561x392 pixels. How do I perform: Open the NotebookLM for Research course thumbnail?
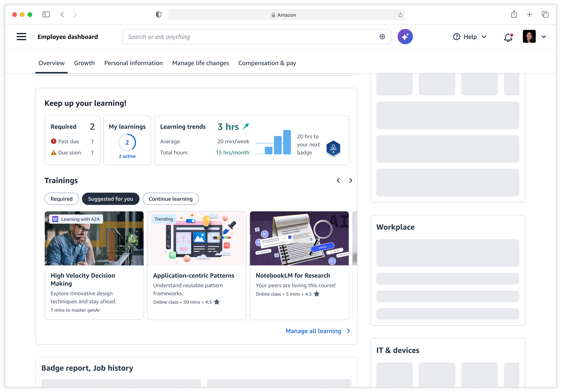(x=299, y=238)
